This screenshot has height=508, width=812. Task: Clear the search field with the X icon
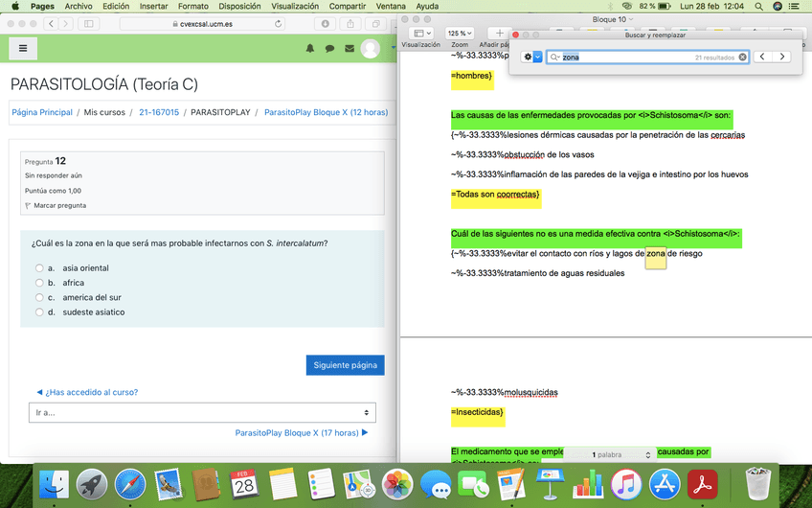tap(742, 58)
